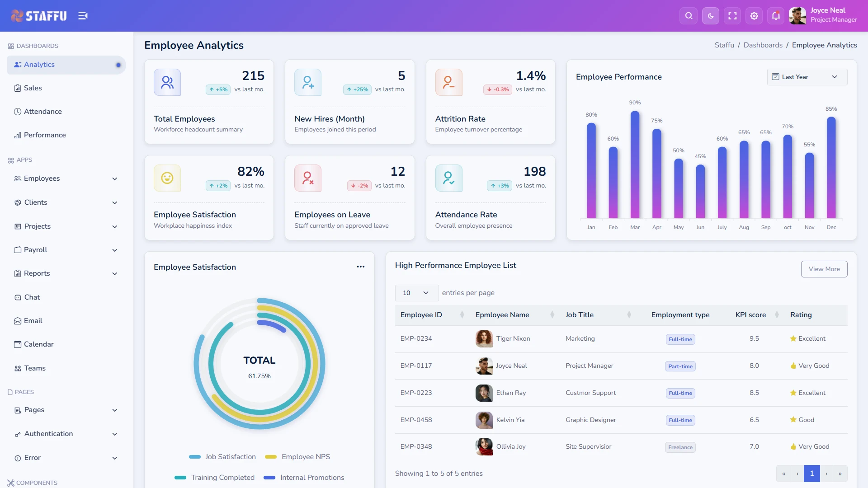Screen dimensions: 868x488
Task: Go to last page of table
Action: [840, 474]
